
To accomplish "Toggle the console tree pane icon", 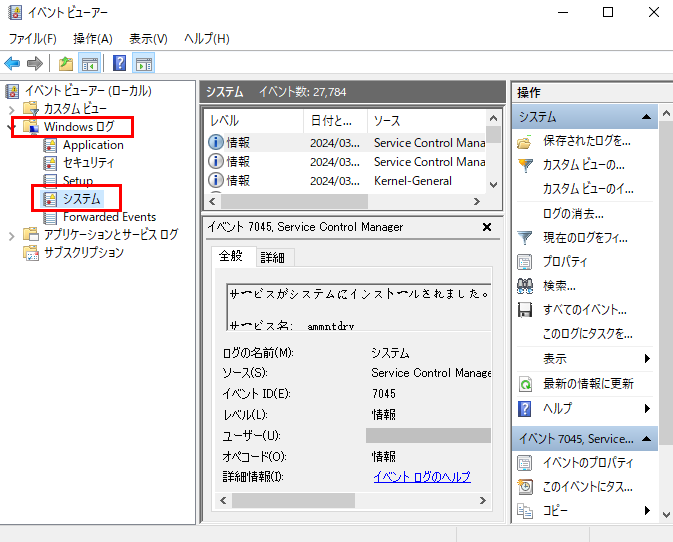I will click(90, 64).
